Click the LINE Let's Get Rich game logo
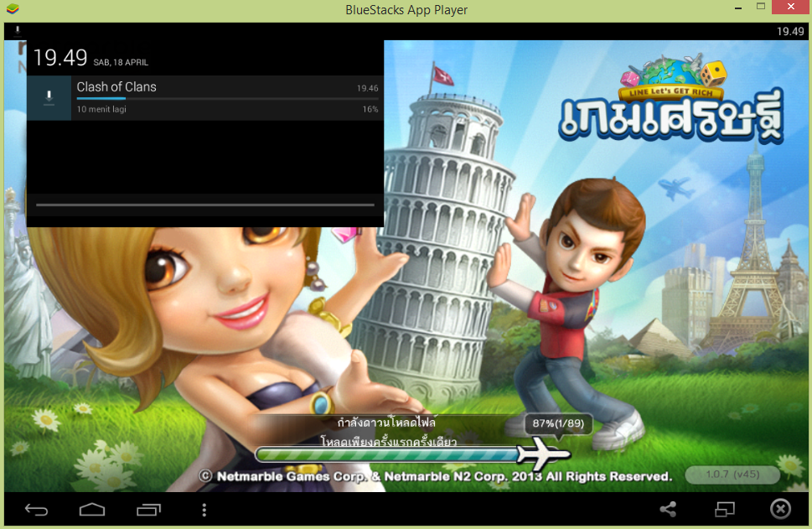Screen dimensions: 812x529 (x=671, y=100)
